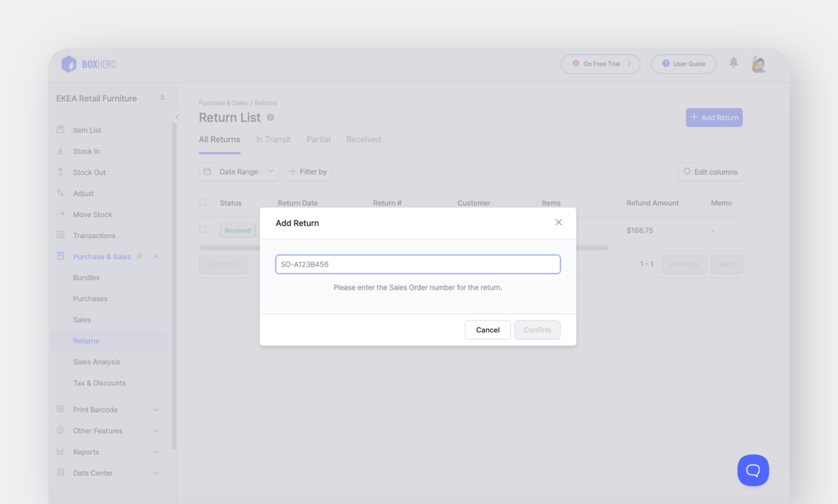Click the Edit columns button

click(x=710, y=172)
